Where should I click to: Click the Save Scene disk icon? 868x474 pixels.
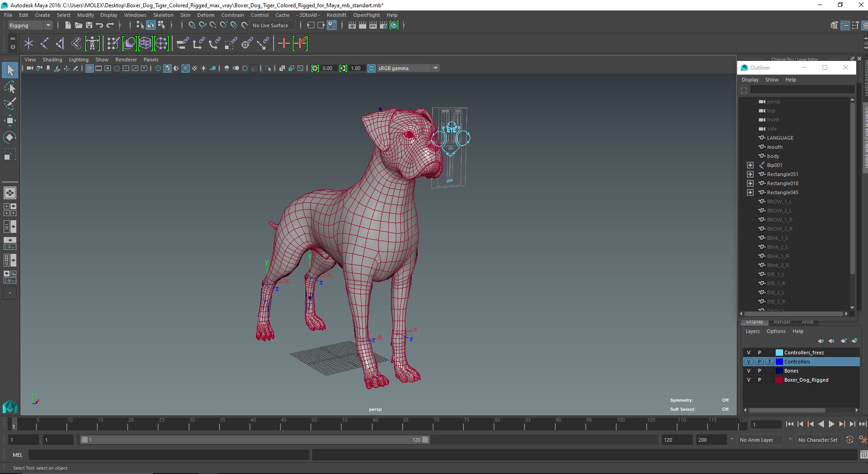(89, 25)
